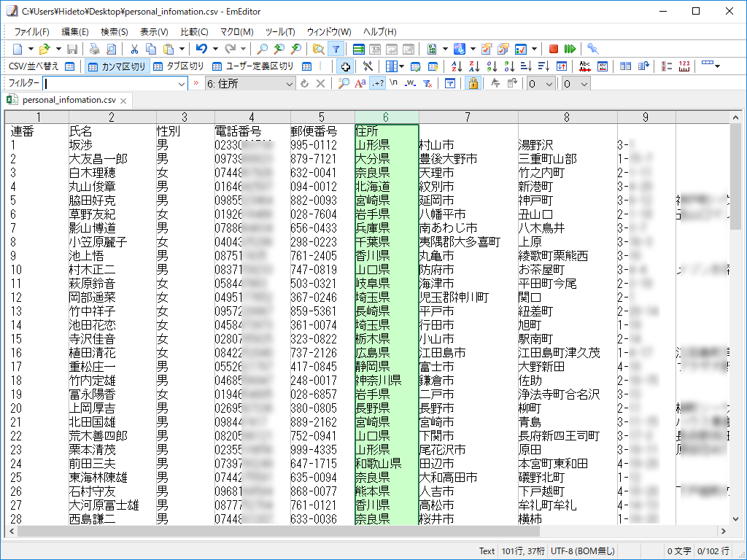Create a new file with New icon

tap(18, 49)
